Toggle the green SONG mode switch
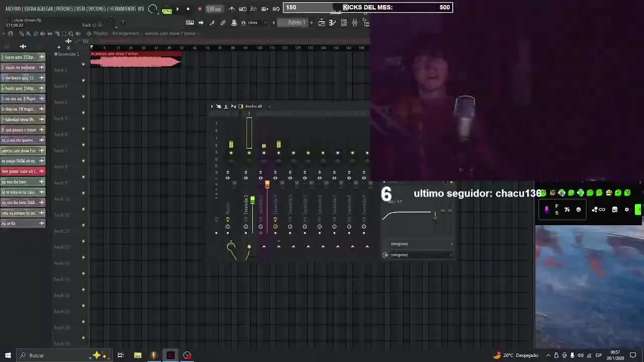Image resolution: width=644 pixels, height=362 pixels. [x=167, y=11]
